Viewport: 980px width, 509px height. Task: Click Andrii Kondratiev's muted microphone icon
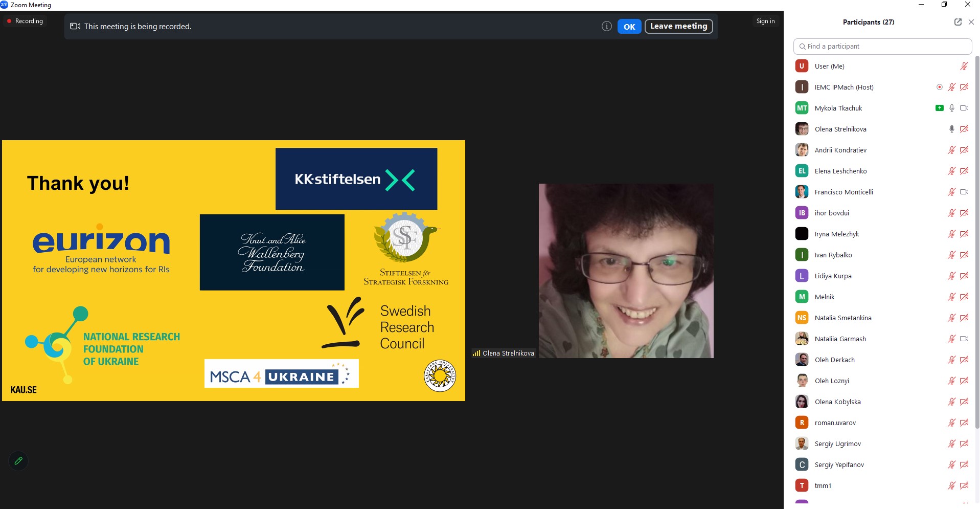[x=951, y=150]
